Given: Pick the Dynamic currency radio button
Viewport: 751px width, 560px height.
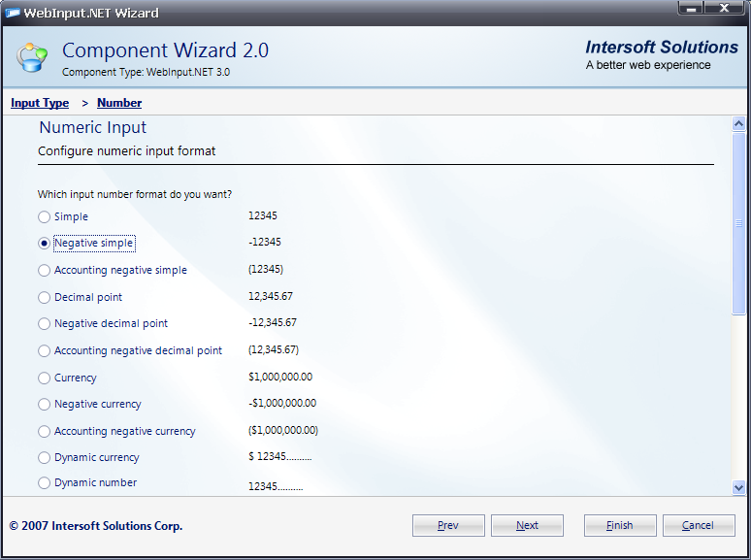Looking at the screenshot, I should (x=44, y=458).
